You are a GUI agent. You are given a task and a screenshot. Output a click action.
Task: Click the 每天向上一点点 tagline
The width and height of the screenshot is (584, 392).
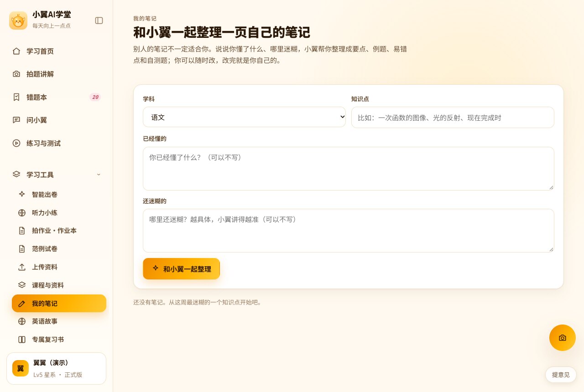click(52, 26)
